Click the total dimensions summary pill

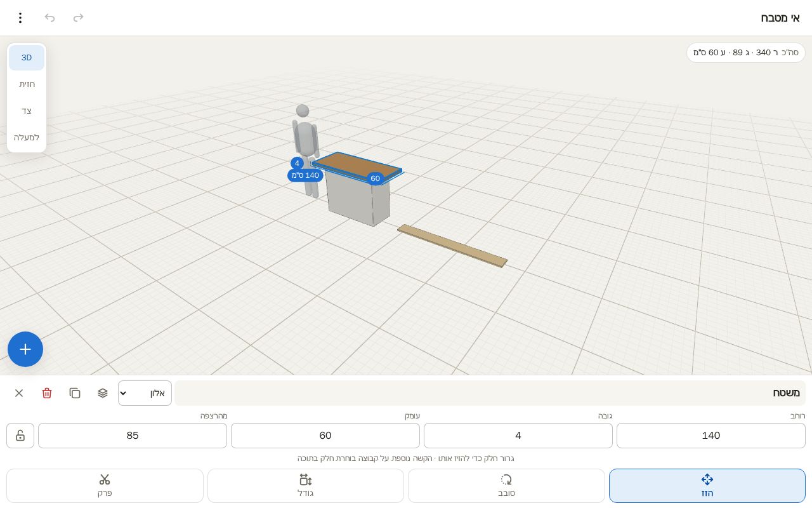[x=746, y=53]
